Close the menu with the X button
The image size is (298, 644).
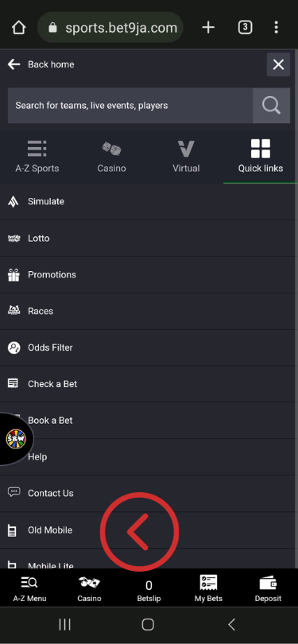(278, 64)
